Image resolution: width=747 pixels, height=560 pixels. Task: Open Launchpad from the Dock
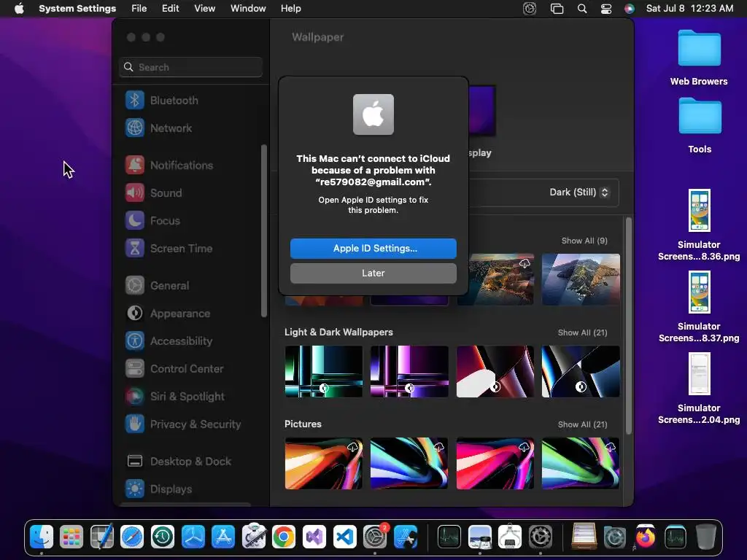click(71, 537)
